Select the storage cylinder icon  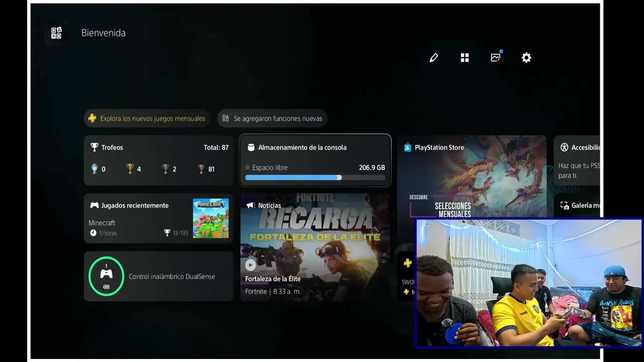pos(251,147)
